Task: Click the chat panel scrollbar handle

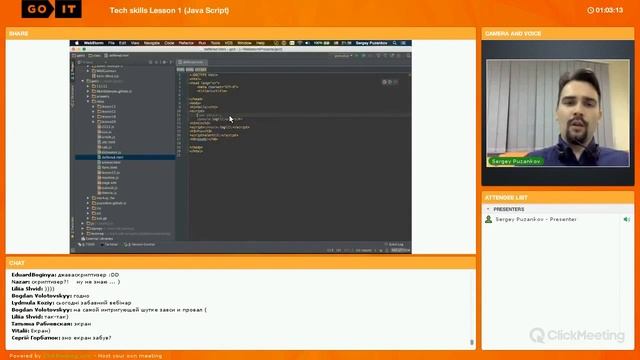Action: pyautogui.click(x=472, y=342)
